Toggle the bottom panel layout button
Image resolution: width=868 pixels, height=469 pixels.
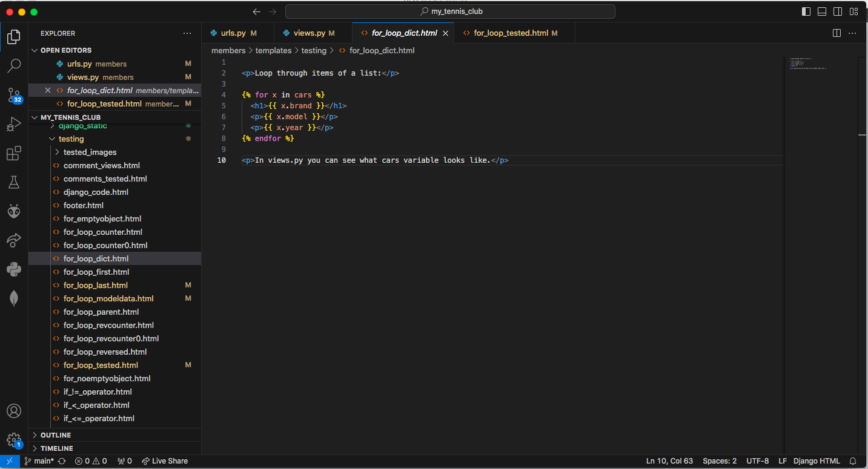tap(822, 11)
